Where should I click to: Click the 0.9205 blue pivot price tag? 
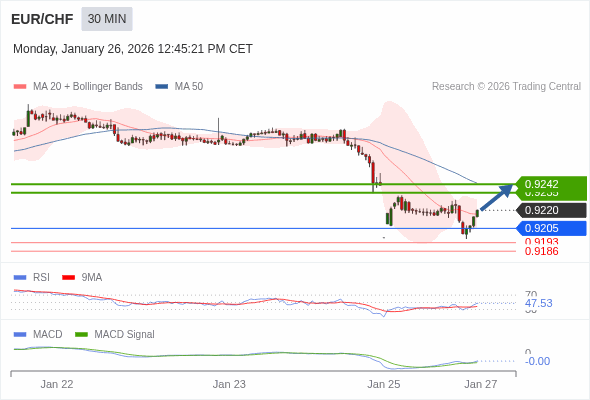click(x=551, y=228)
